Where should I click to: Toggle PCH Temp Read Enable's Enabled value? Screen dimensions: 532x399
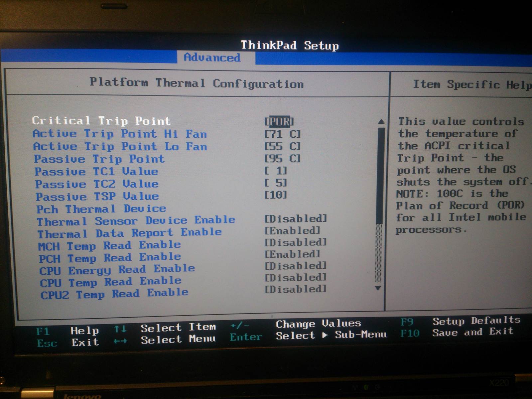coord(292,254)
